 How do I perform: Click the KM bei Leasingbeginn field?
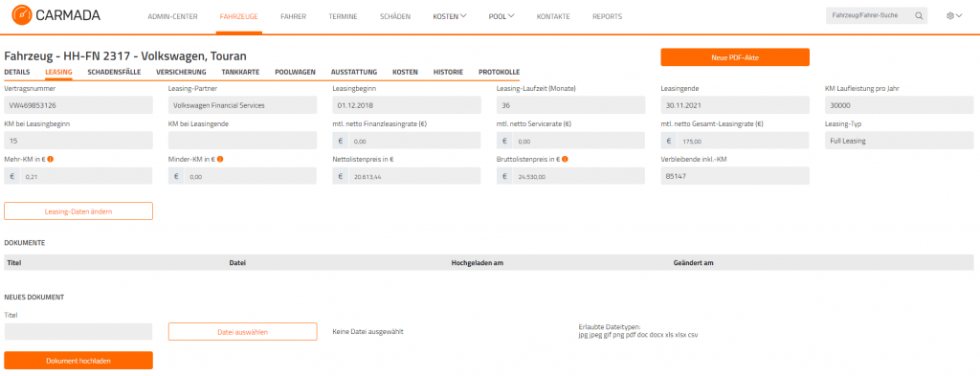78,141
